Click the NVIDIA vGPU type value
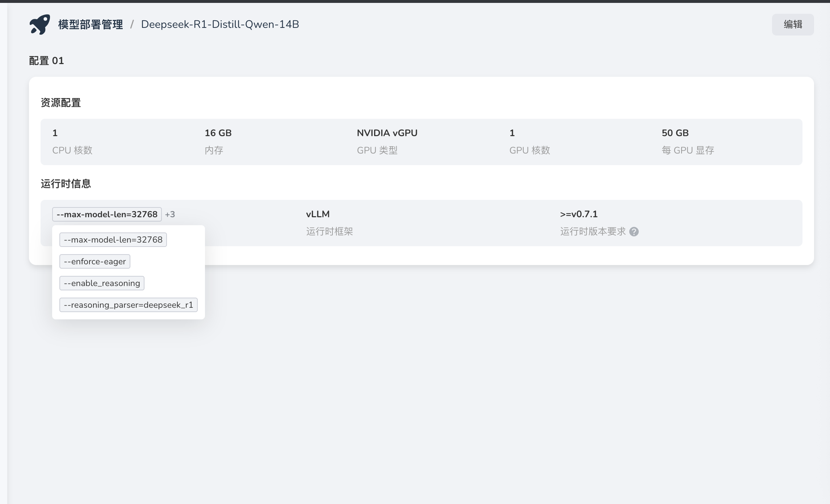 click(x=387, y=133)
